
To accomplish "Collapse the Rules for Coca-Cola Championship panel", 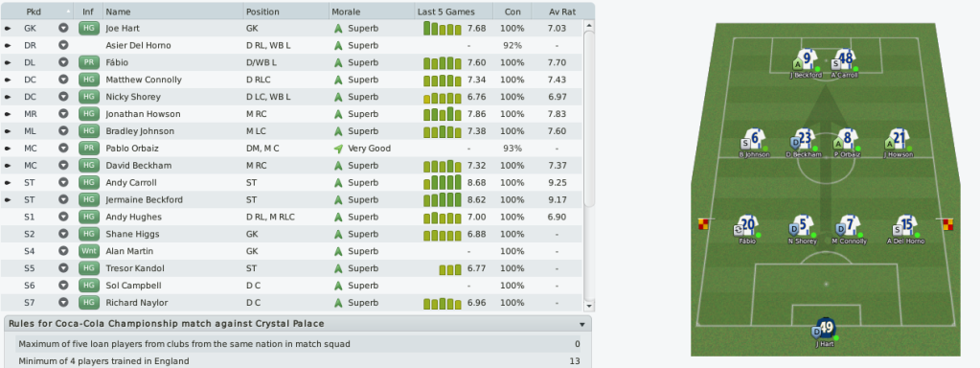I will point(581,324).
